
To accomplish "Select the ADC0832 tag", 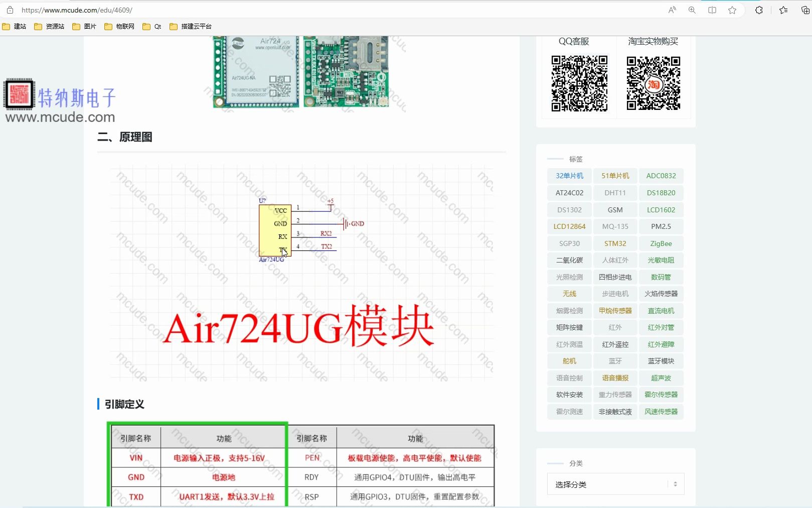I will pos(661,176).
